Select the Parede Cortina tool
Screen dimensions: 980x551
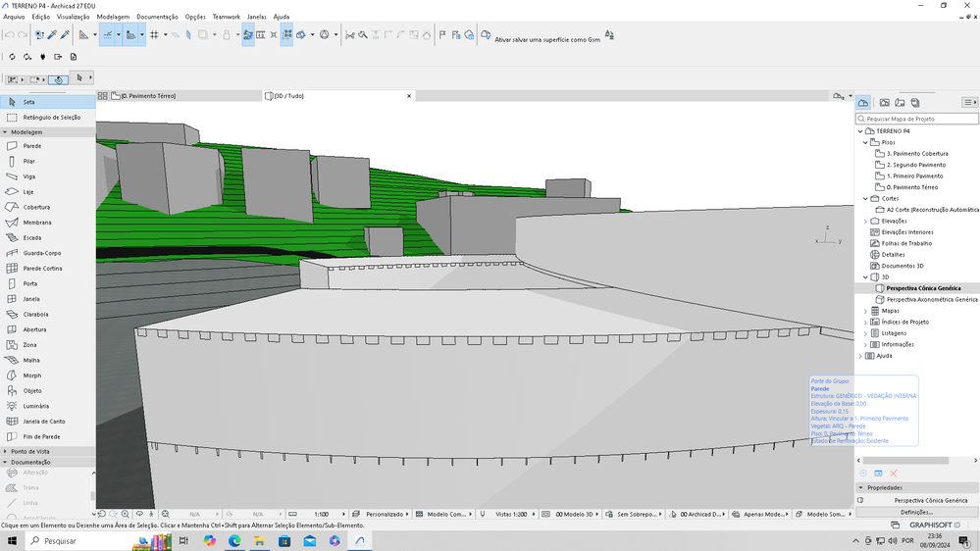pos(42,269)
